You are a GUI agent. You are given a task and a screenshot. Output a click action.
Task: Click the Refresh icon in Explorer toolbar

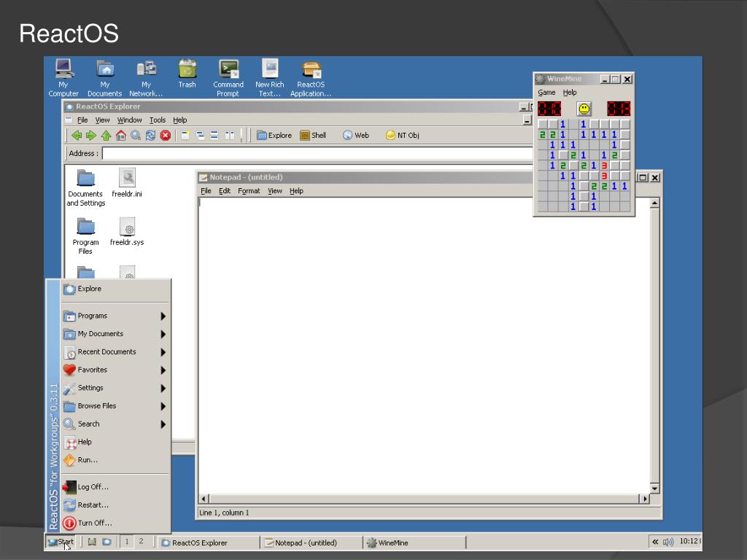tap(150, 136)
